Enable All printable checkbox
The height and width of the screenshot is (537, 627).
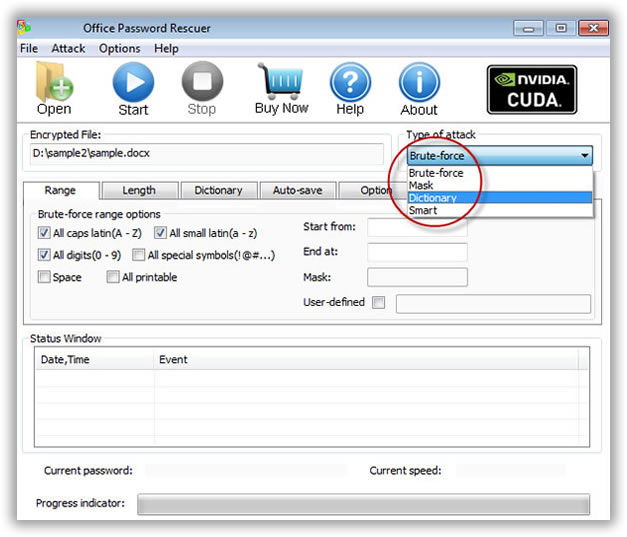pos(113,277)
